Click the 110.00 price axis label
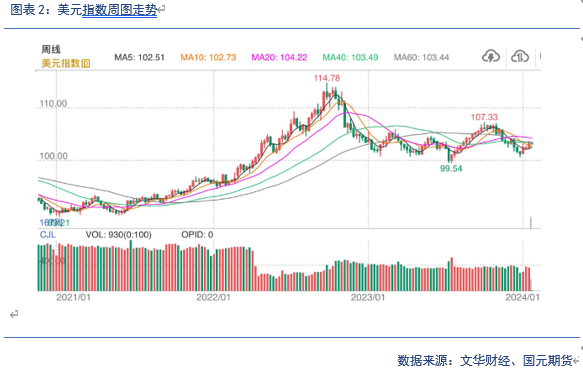Viewport: 583px width, 369px height. pyautogui.click(x=53, y=103)
